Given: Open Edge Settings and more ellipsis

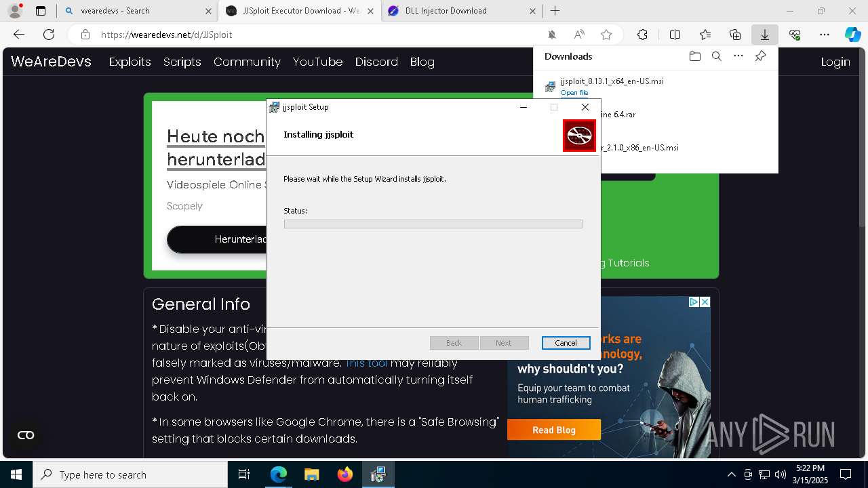Looking at the screenshot, I should [825, 35].
